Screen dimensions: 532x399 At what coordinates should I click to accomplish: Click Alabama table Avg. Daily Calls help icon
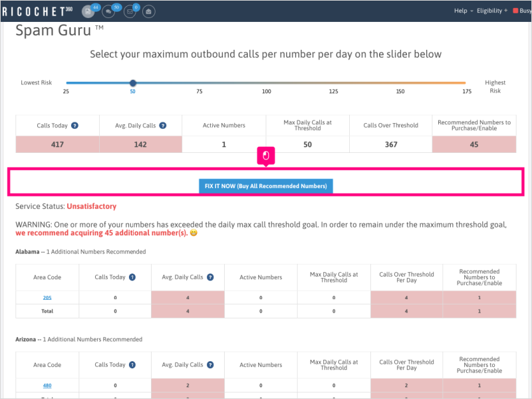[x=210, y=277]
